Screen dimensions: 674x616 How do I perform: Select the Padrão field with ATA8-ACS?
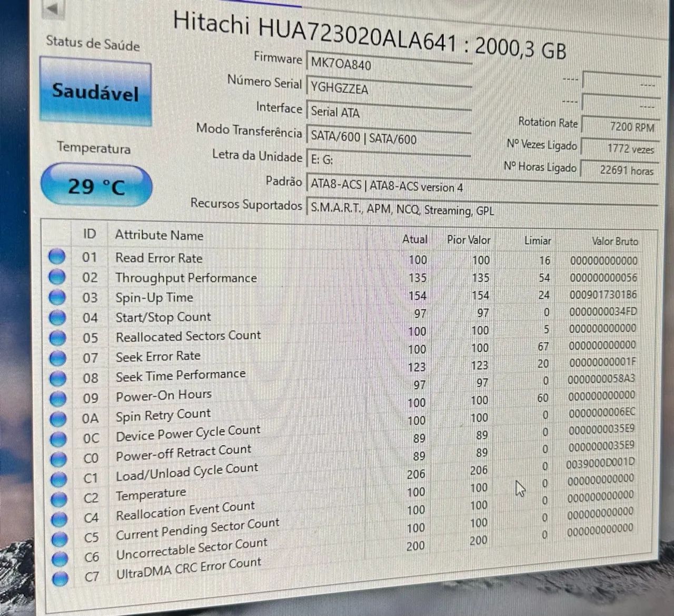481,186
